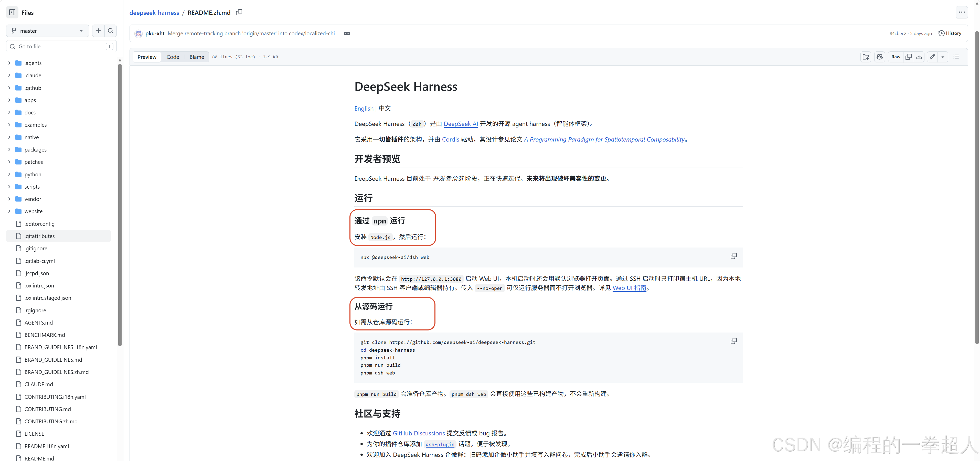This screenshot has height=461, width=980.
Task: Open the Cordis link
Action: pyautogui.click(x=450, y=140)
